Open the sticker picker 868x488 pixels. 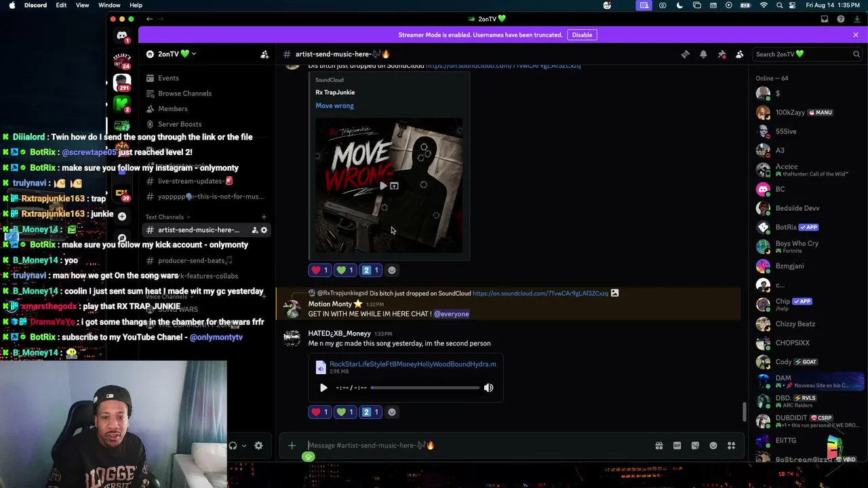click(x=695, y=445)
